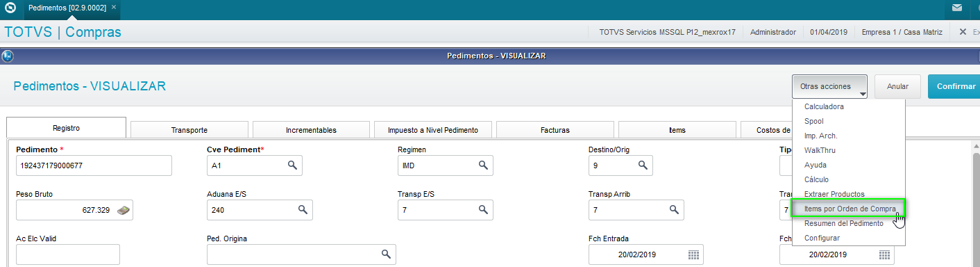Click the Peso Bruto field showing 627.329

(x=74, y=210)
